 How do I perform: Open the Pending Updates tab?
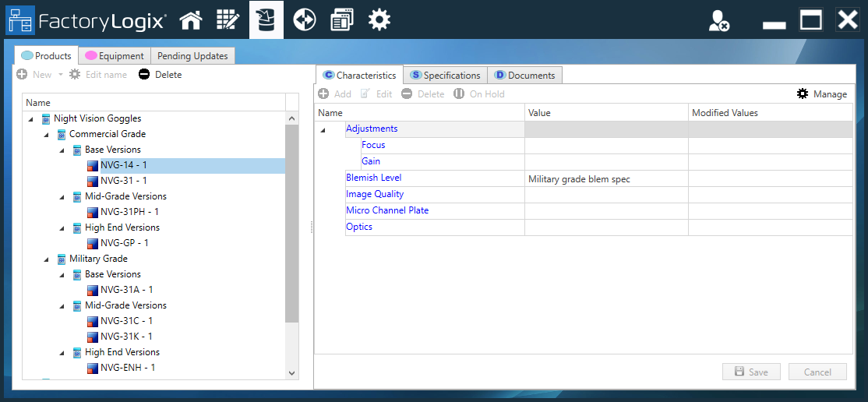click(192, 56)
